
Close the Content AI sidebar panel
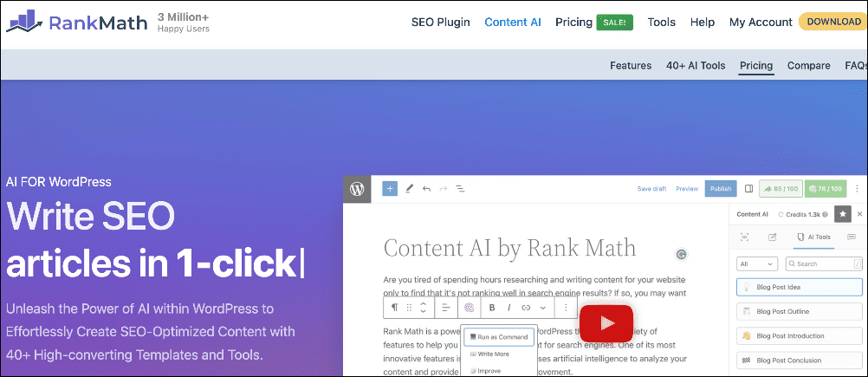click(x=859, y=214)
